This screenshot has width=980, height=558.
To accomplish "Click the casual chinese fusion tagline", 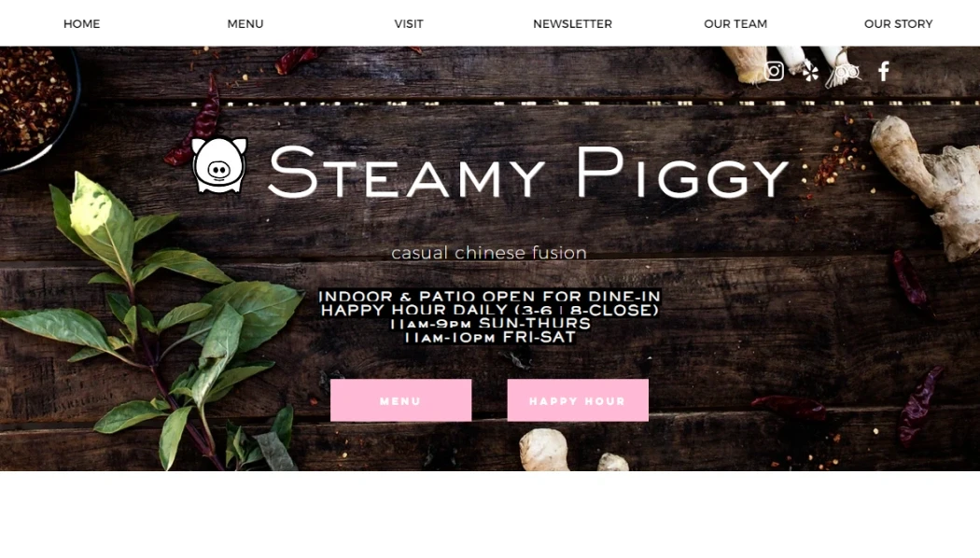I will (489, 253).
